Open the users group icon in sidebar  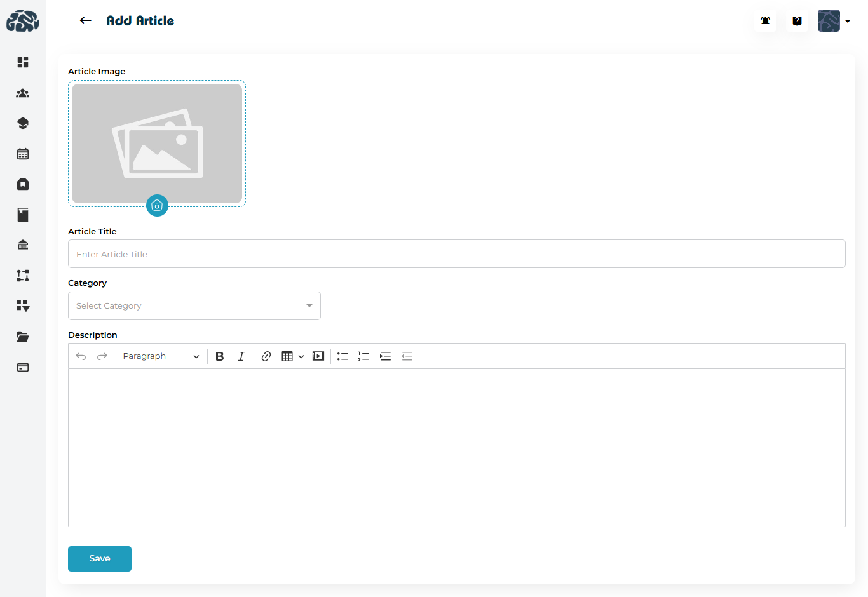click(x=23, y=93)
